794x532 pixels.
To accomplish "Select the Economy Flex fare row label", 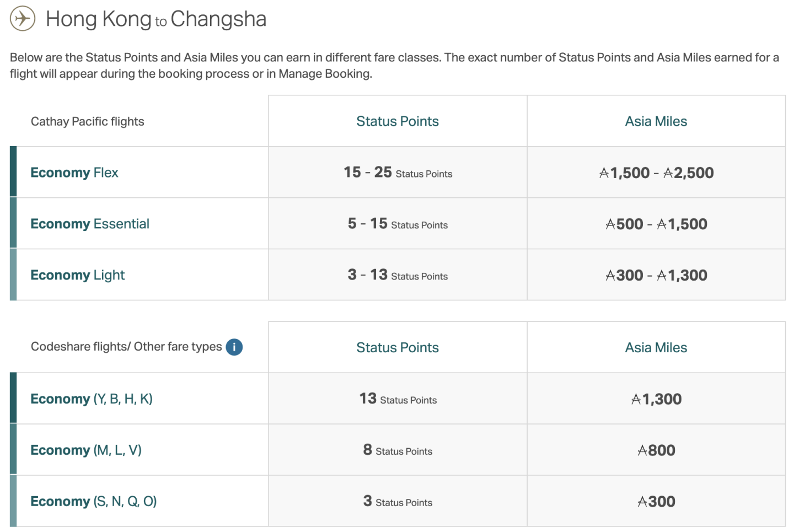I will pyautogui.click(x=74, y=173).
